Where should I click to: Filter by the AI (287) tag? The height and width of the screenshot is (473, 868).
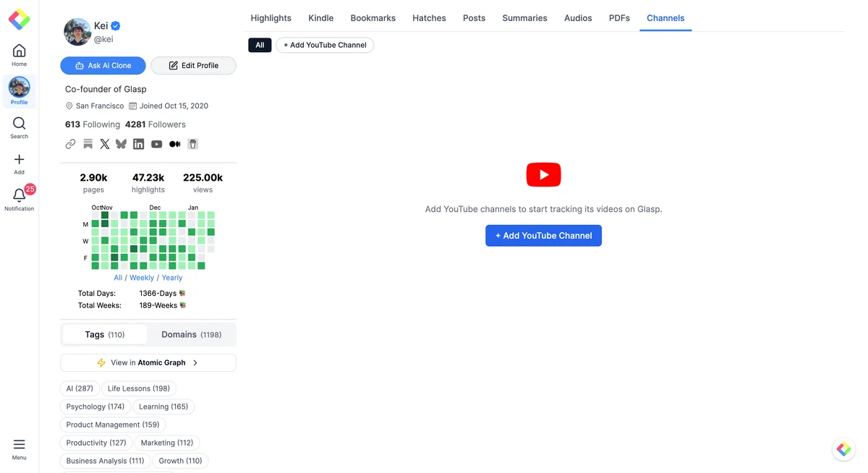point(80,388)
